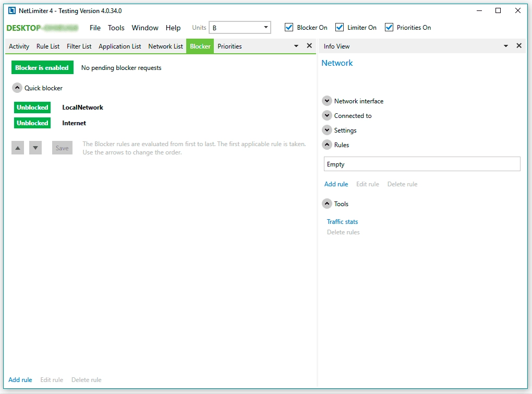Click Delete rules under Tools

point(343,232)
